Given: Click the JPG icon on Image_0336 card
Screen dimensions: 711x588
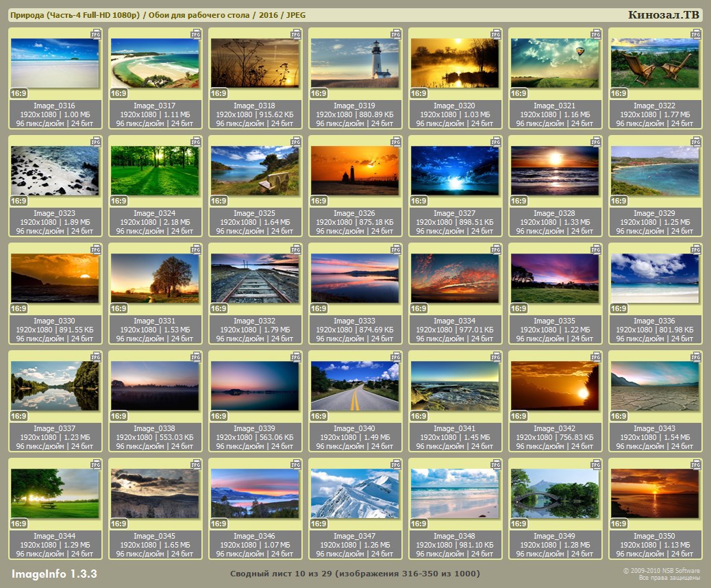Looking at the screenshot, I should (x=695, y=249).
